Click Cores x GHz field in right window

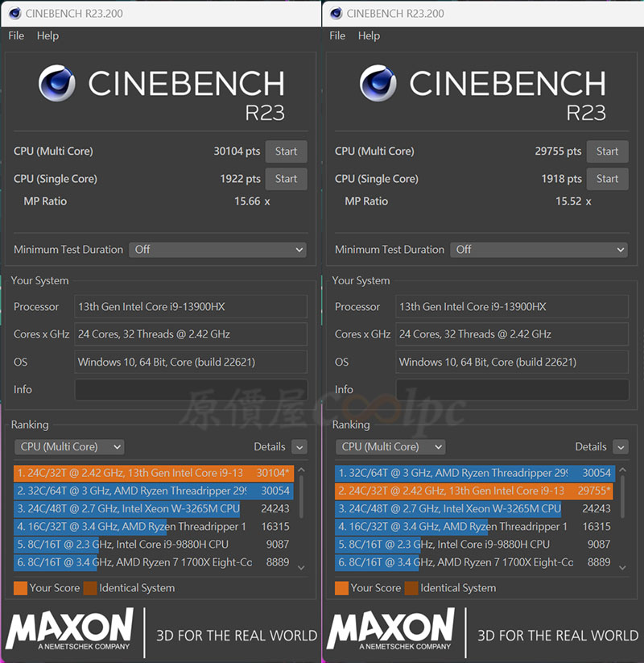[512, 334]
